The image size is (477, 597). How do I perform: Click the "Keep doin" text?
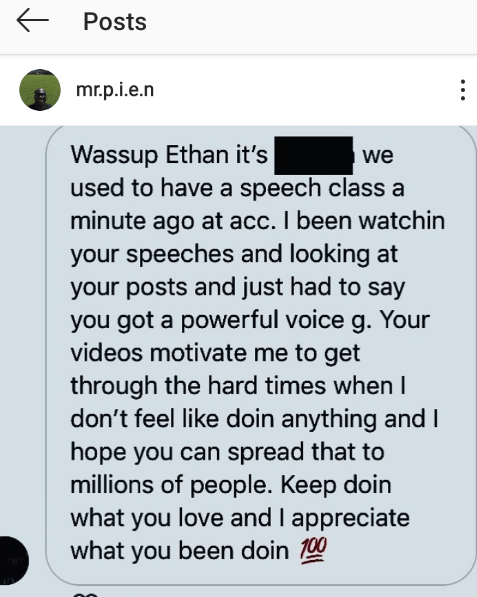pyautogui.click(x=336, y=485)
